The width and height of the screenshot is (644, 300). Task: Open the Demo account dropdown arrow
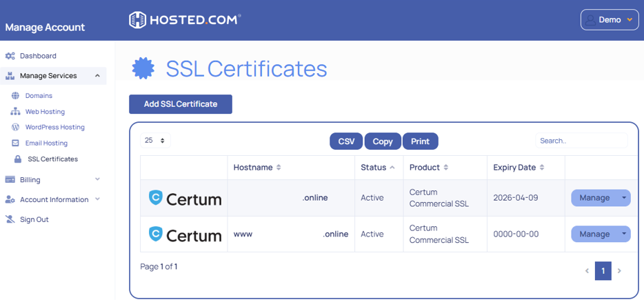tap(630, 20)
